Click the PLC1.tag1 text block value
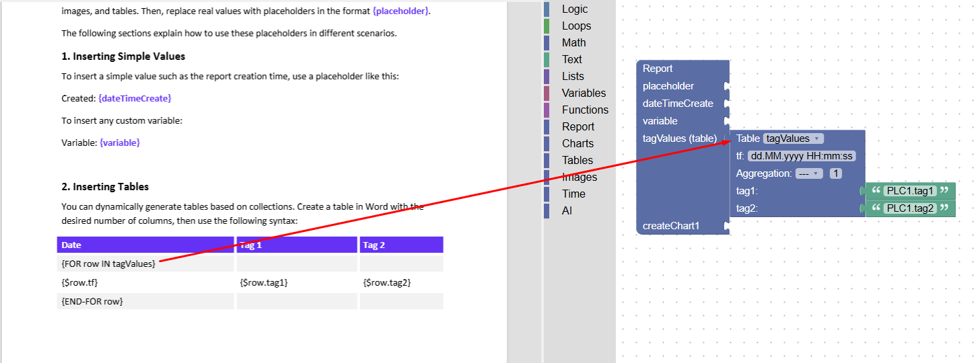980x363 pixels. (x=911, y=191)
